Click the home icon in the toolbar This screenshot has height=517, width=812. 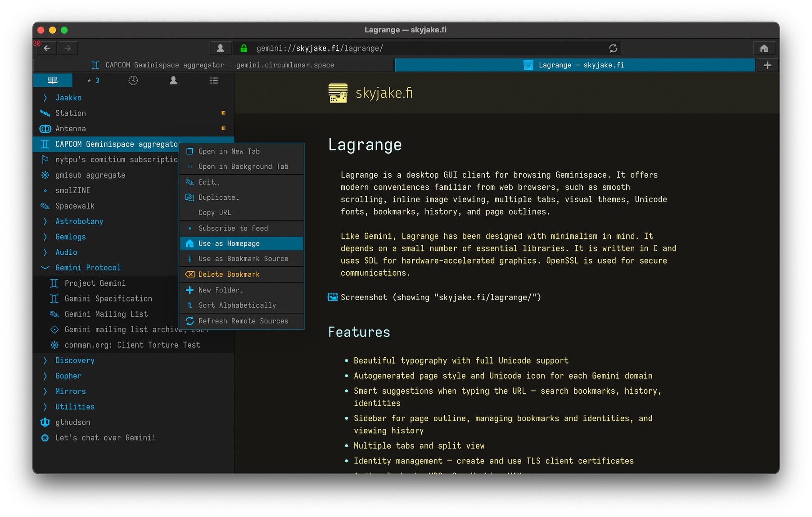[x=764, y=48]
